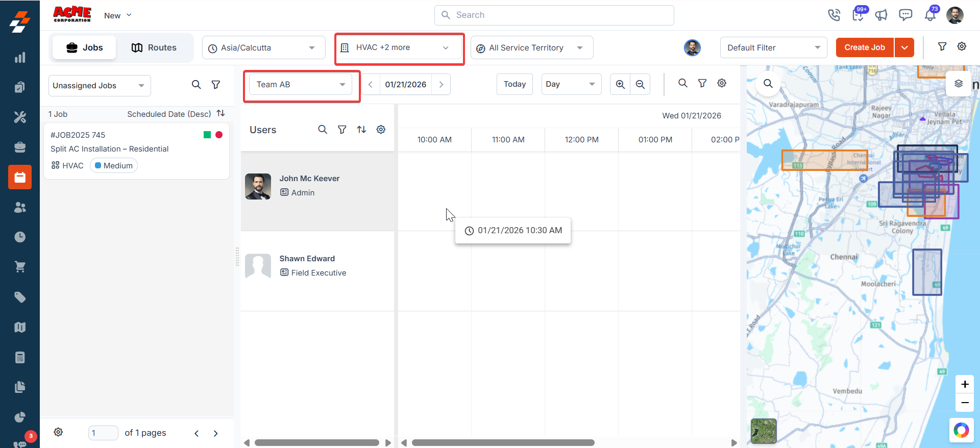Click the Today button
Screen dimensions: 980x448
pos(514,84)
